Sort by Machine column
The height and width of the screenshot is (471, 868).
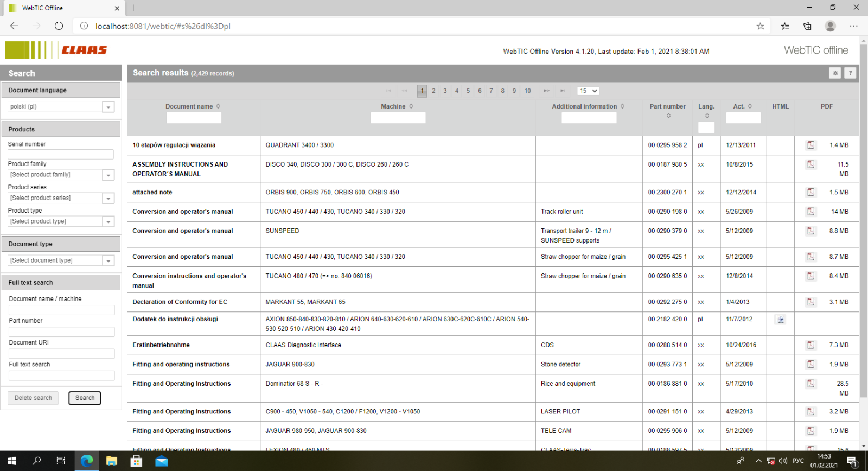click(x=411, y=106)
